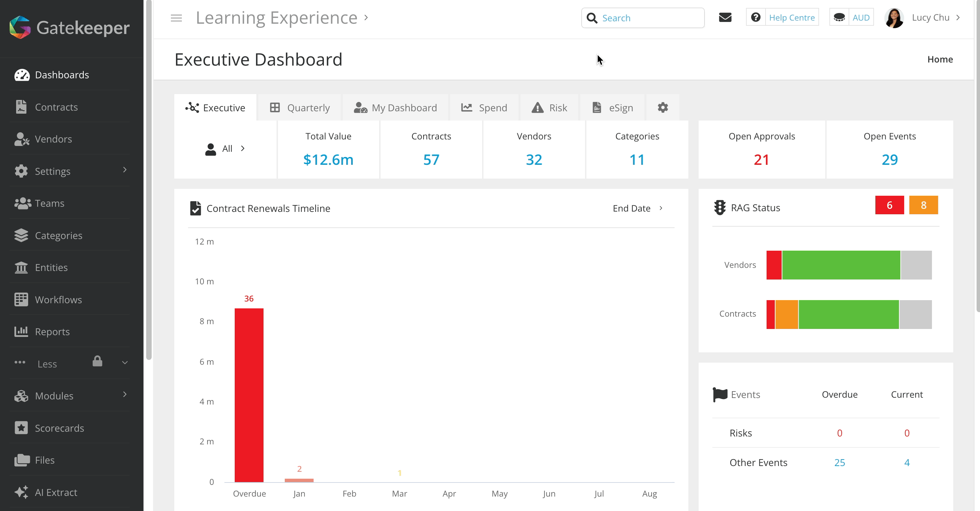Open the Open Approvals count 21
The image size is (980, 511).
tap(761, 160)
